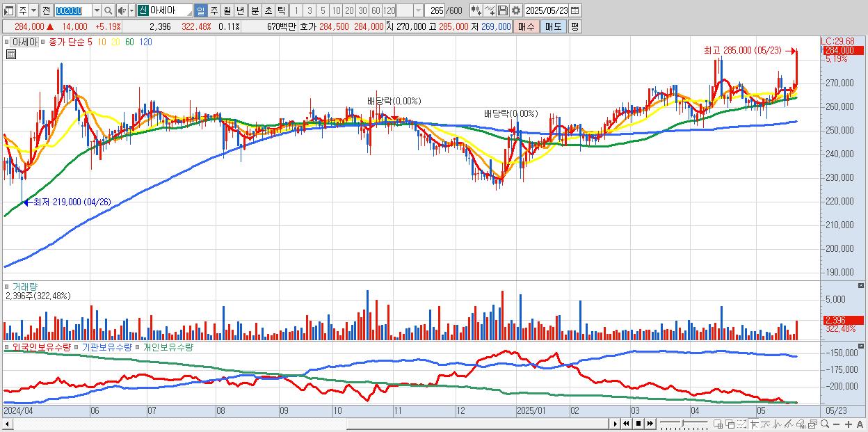Open chart settings gear icon
This screenshot has height=432, width=868.
(515, 10)
